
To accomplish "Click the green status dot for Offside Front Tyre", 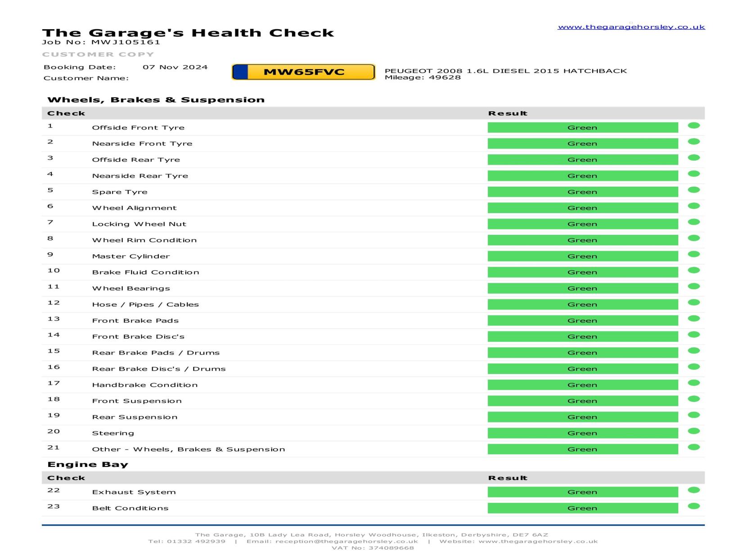I will click(x=693, y=125).
